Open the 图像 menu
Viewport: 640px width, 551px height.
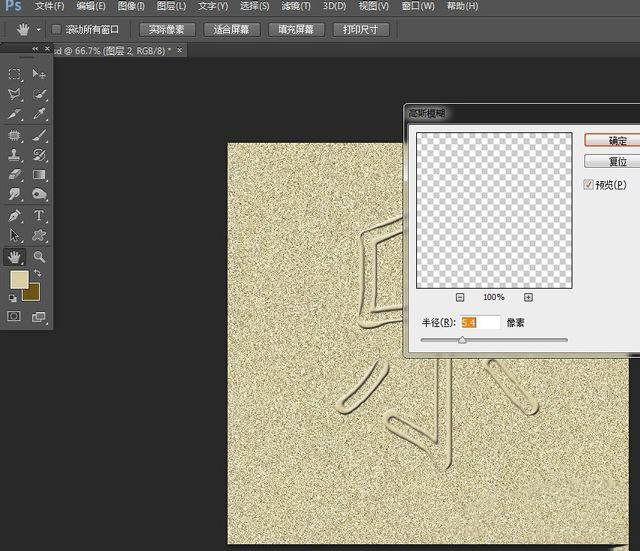point(131,6)
